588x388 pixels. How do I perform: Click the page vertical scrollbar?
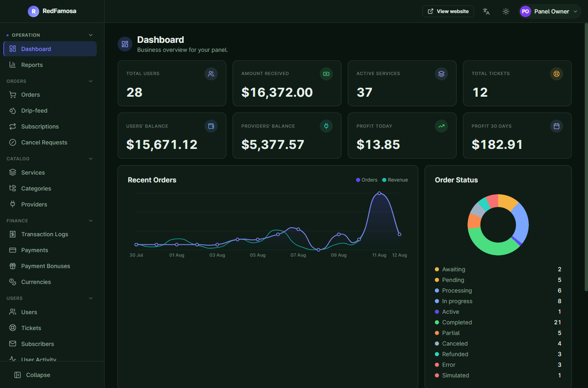586,157
